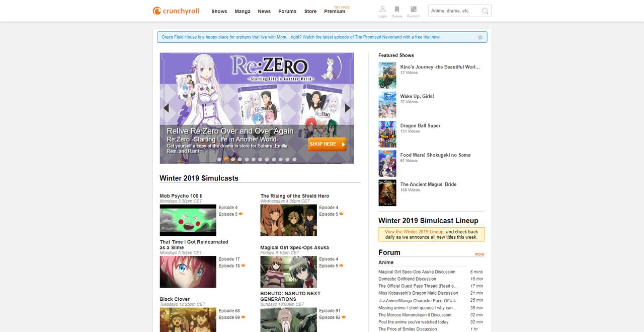Open Missing anime / short queues thread
The width and height of the screenshot is (644, 332).
click(418, 308)
